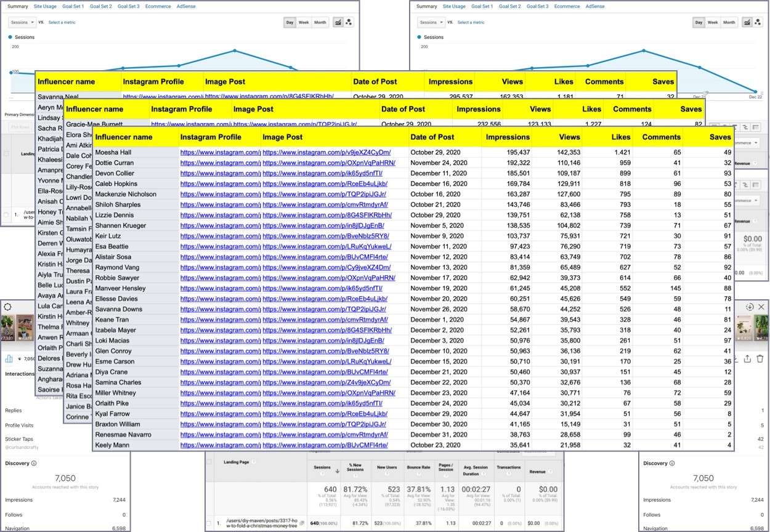The image size is (770, 532).
Task: Click Select a metric link in right panel
Action: click(x=471, y=22)
